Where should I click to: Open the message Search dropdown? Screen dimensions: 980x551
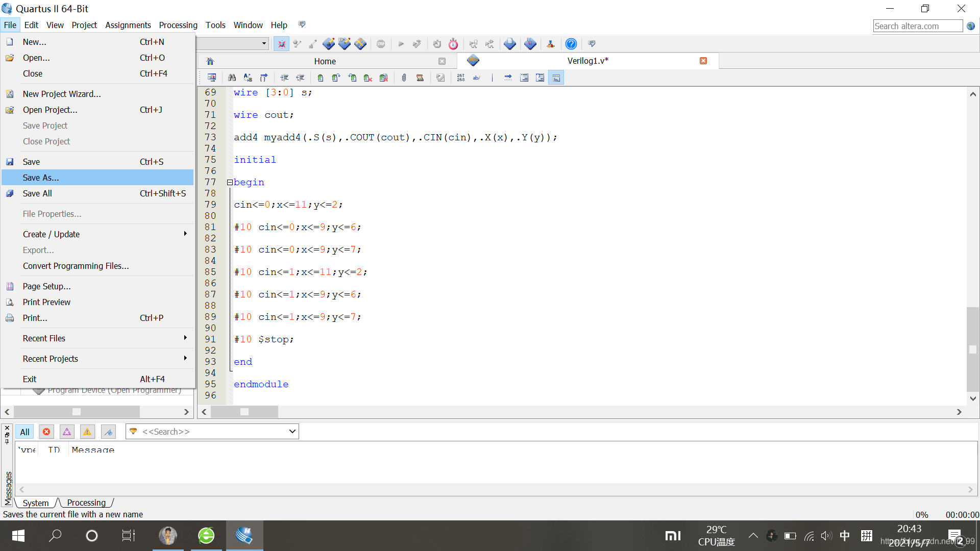click(292, 432)
